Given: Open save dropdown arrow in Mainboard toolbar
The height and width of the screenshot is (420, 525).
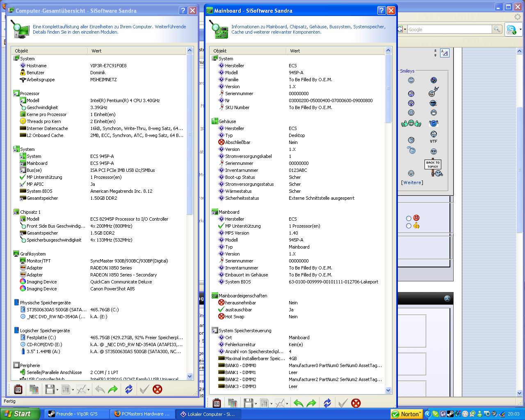Looking at the screenshot, I should [256, 404].
